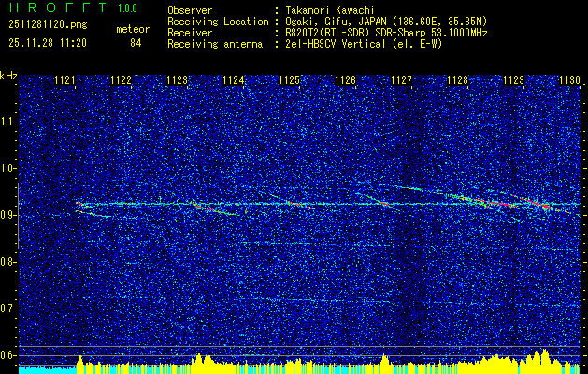Select the 0.7 frequency axis label
Screen dimensions: 588x374
[x=7, y=309]
